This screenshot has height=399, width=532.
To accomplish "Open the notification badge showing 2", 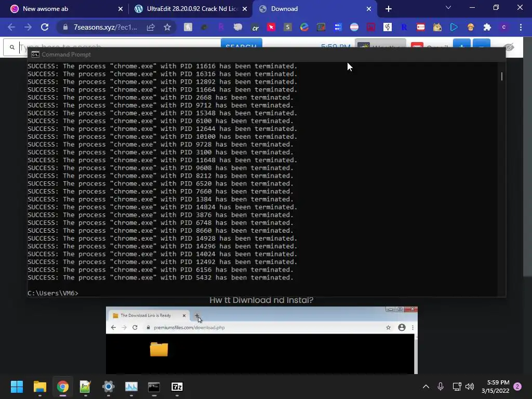I will coord(517,387).
